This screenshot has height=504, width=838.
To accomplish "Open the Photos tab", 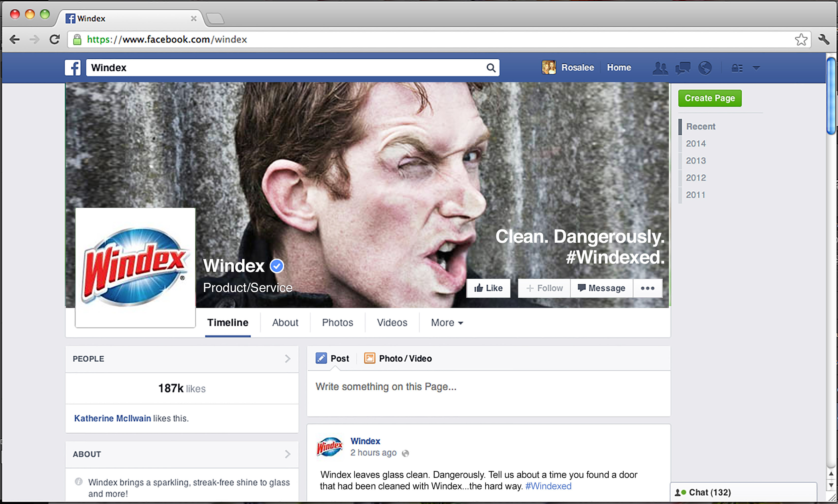I will click(x=338, y=322).
